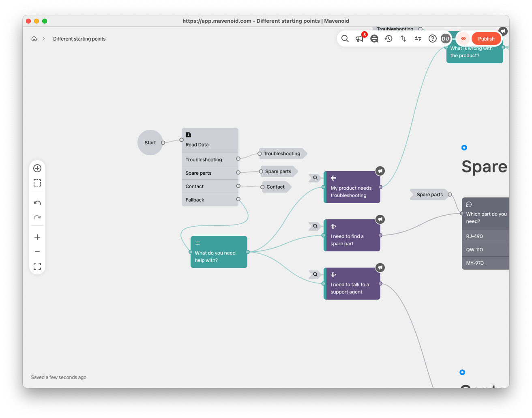The width and height of the screenshot is (532, 418).
Task: Activate the dashed-box selection tool
Action: click(x=37, y=183)
